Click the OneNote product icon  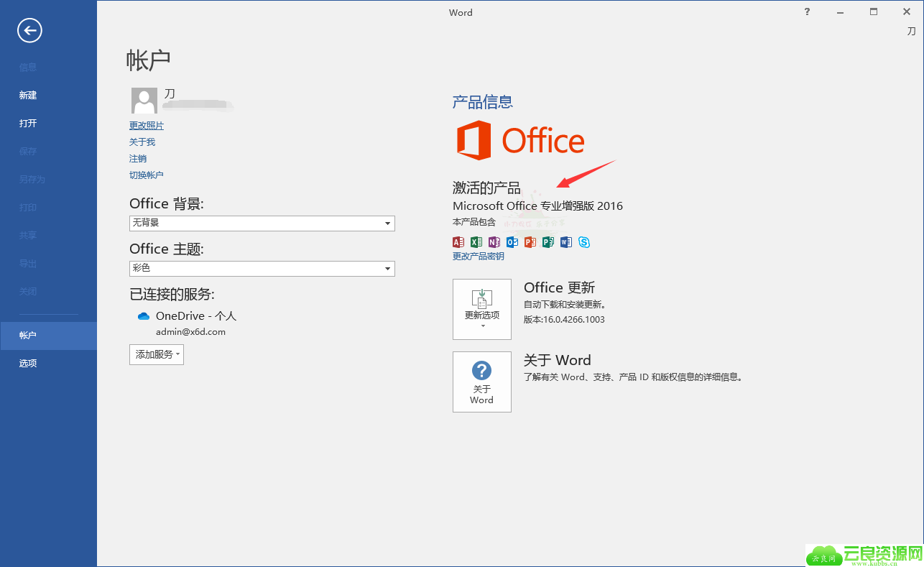coord(494,242)
